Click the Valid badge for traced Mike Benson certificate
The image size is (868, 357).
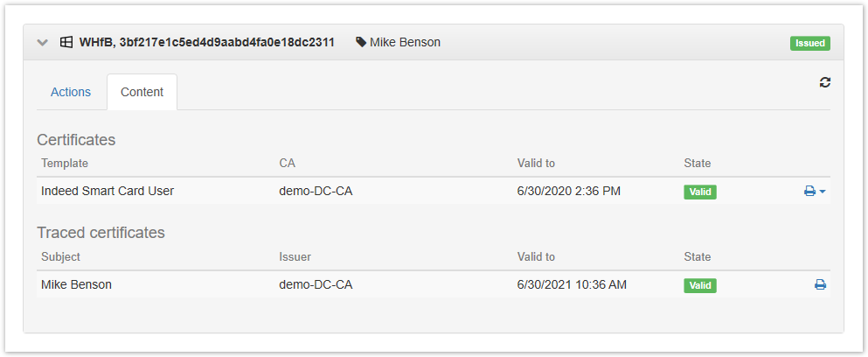tap(700, 285)
